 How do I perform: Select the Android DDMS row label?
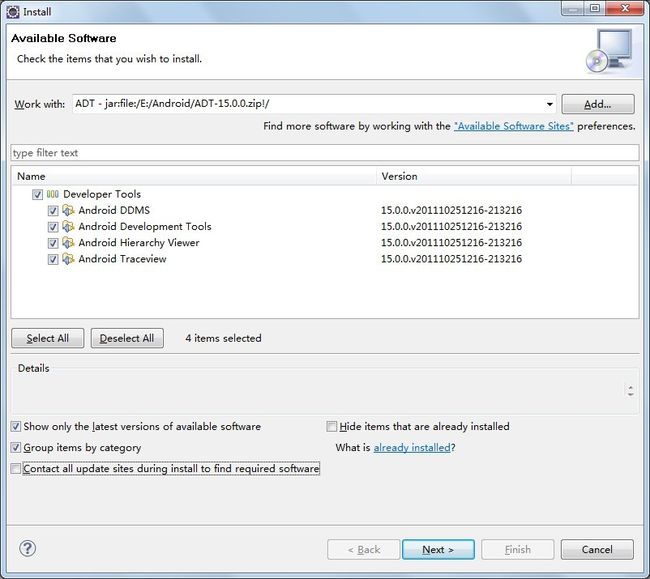(114, 211)
